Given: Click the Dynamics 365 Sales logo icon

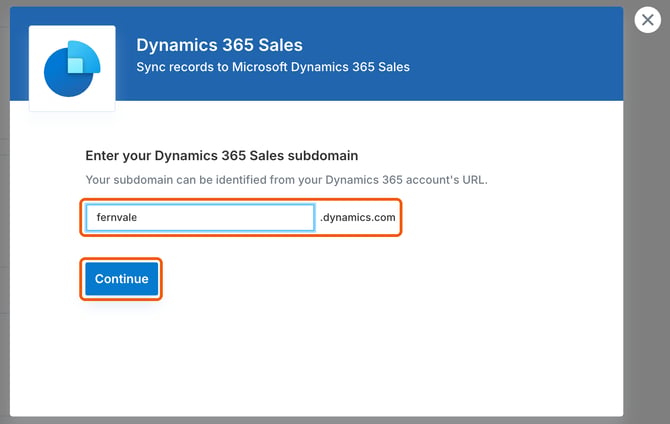Looking at the screenshot, I should pos(72,68).
